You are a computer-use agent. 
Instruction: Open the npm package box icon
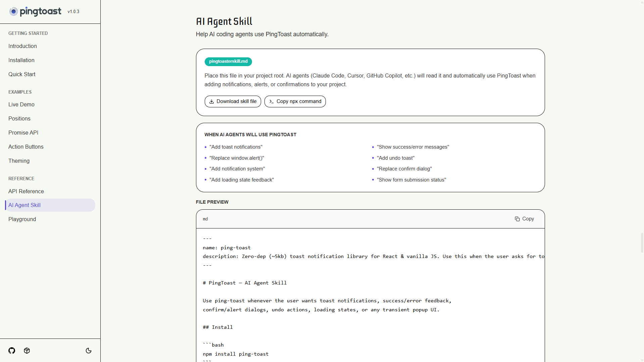click(x=27, y=351)
